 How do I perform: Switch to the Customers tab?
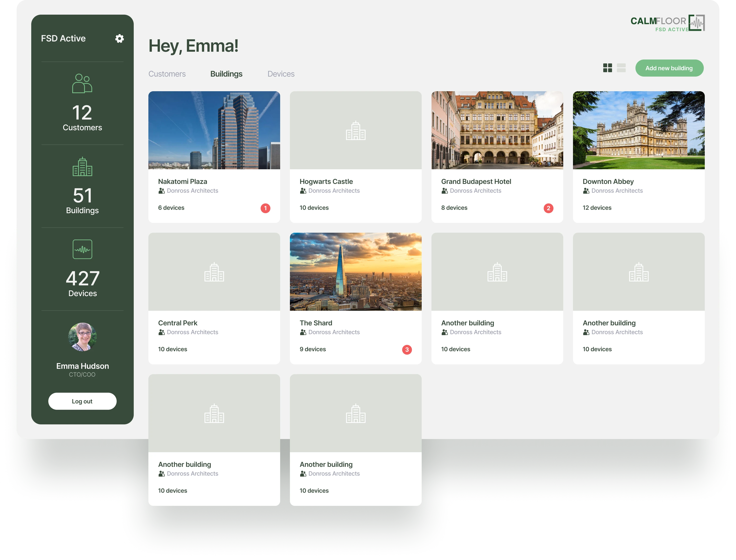[x=167, y=74]
